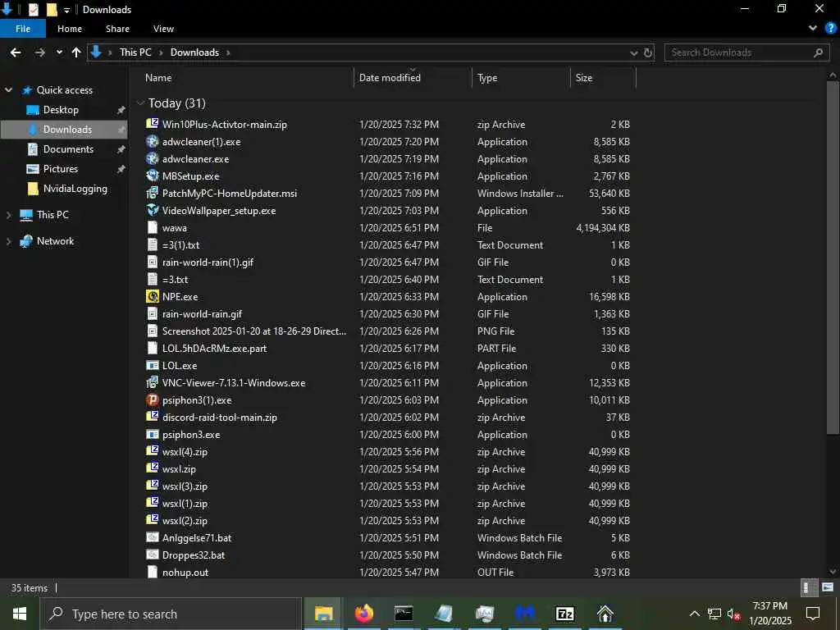
Task: Select the VNC-Viewer-7.13.1-Windows.exe icon
Action: [x=152, y=382]
